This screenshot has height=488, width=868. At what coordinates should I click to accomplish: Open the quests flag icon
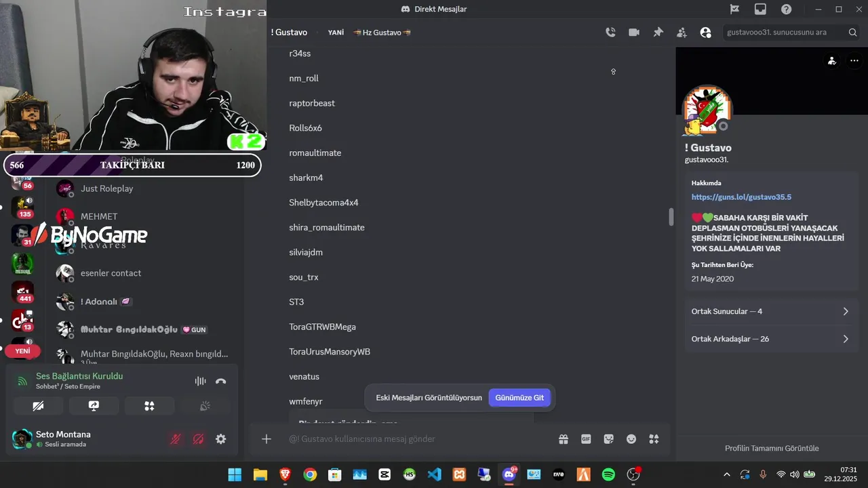click(734, 9)
